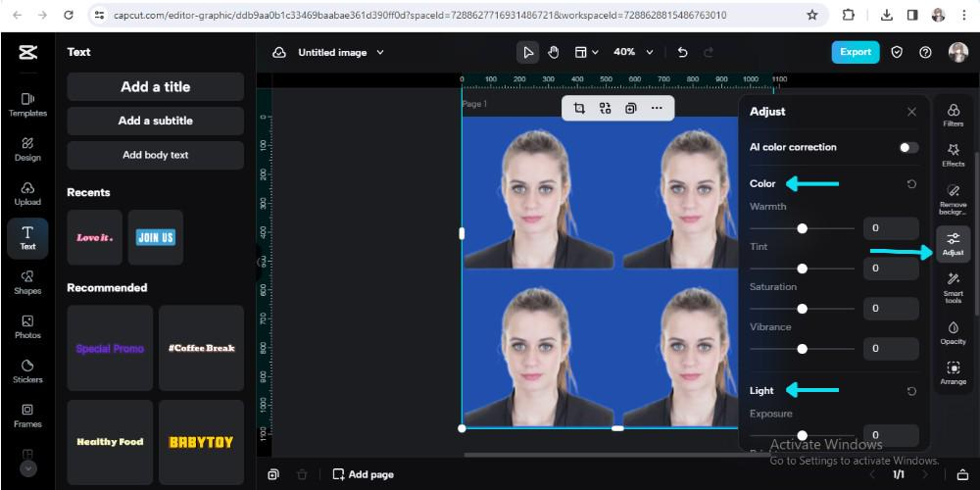This screenshot has height=490, width=980.
Task: Open the Frames sidebar panel
Action: 27,416
